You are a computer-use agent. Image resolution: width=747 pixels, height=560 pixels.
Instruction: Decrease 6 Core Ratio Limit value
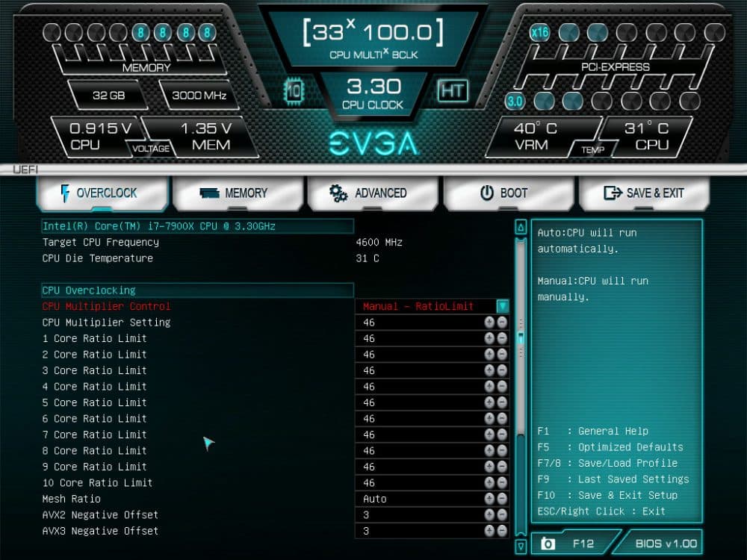coord(502,419)
